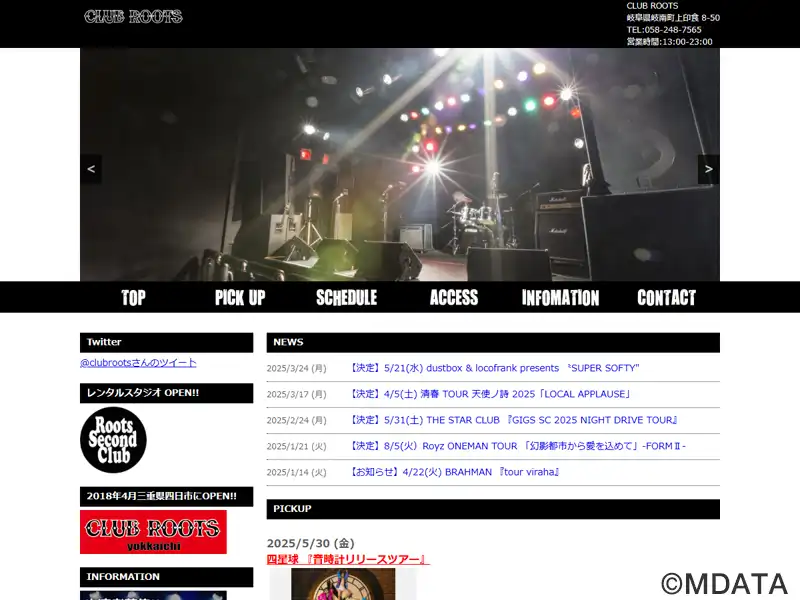Open 清春 TOUR 天使ノ詩 2025 news

[490, 394]
